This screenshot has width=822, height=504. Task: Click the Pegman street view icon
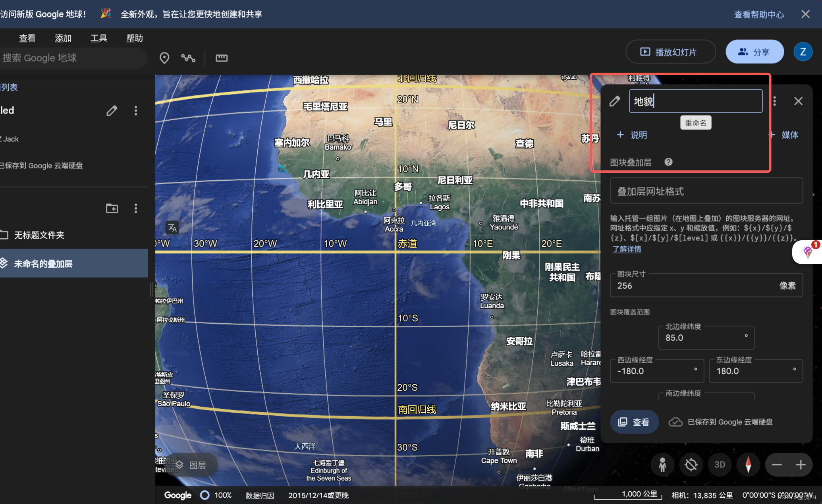click(x=662, y=464)
